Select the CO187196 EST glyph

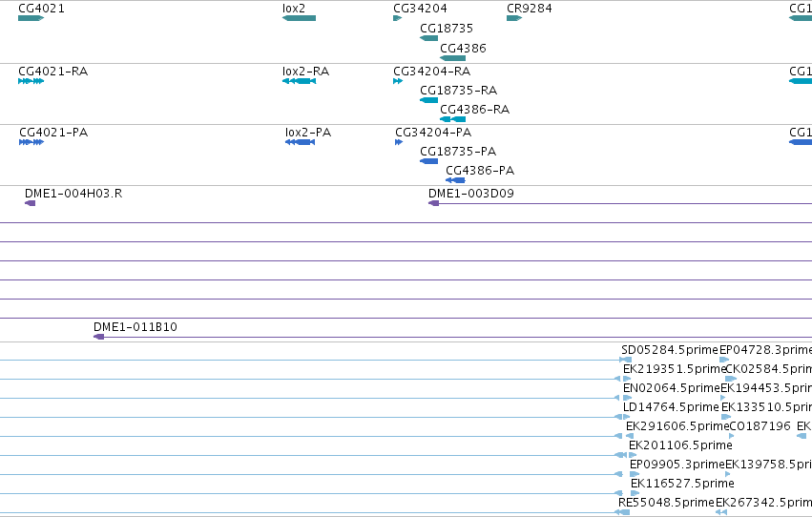point(731,436)
